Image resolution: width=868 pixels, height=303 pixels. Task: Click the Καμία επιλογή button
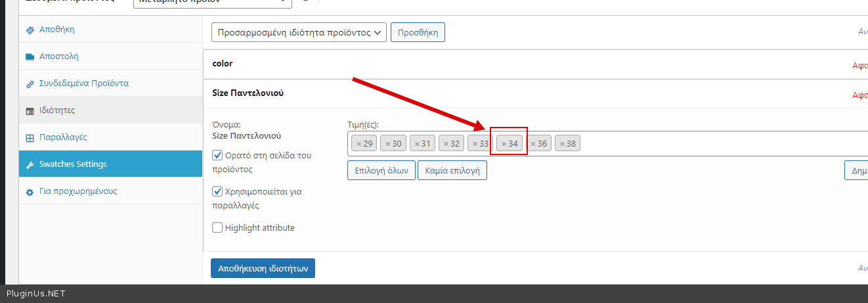[452, 171]
